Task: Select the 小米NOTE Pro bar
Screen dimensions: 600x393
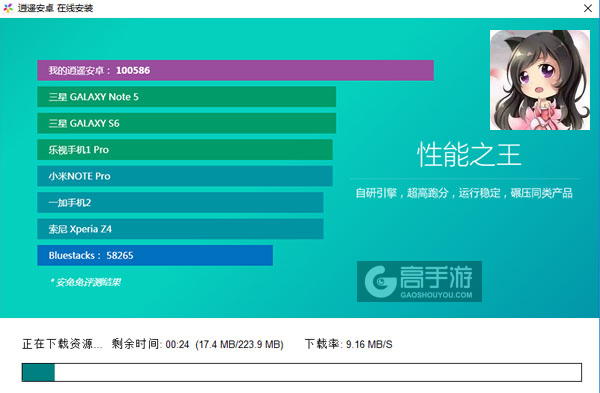Action: [185, 176]
